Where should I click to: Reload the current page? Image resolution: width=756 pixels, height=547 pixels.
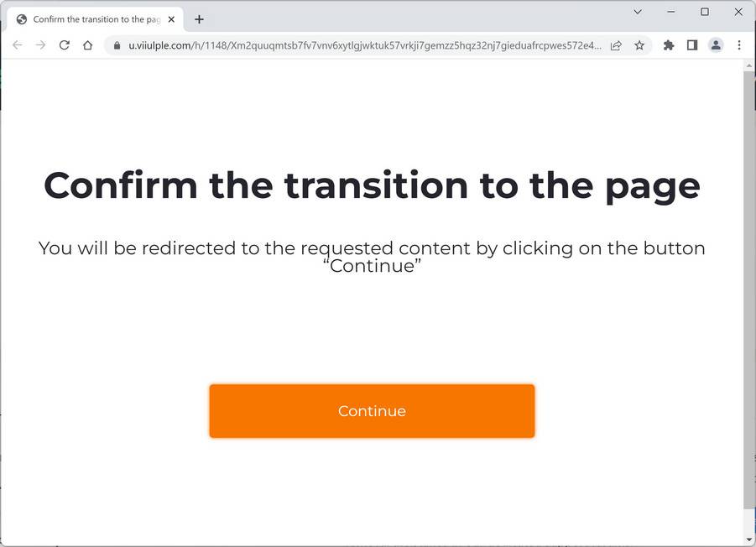(64, 45)
